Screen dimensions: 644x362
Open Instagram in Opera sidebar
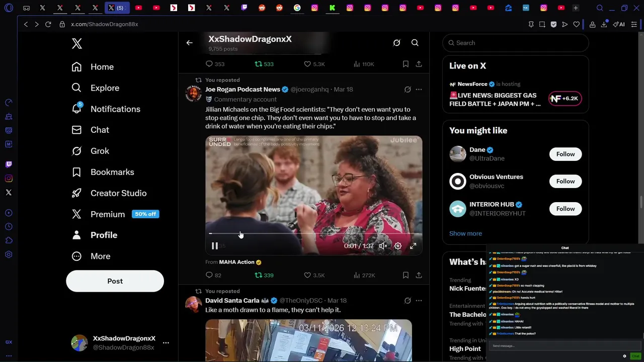click(9, 178)
